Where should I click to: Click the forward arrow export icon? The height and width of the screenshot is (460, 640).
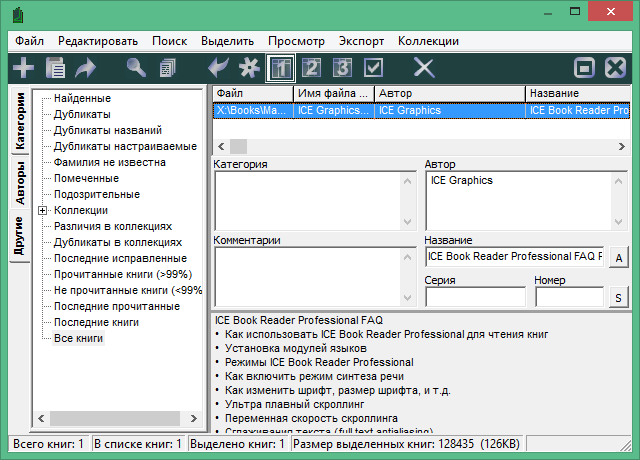(x=86, y=68)
